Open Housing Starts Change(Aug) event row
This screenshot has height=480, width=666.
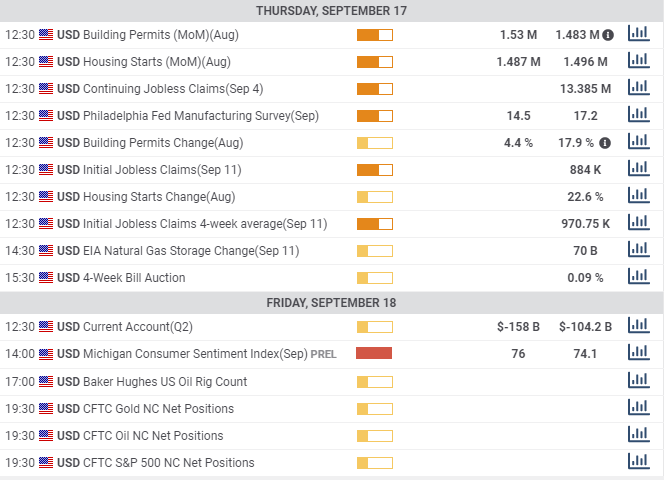331,197
